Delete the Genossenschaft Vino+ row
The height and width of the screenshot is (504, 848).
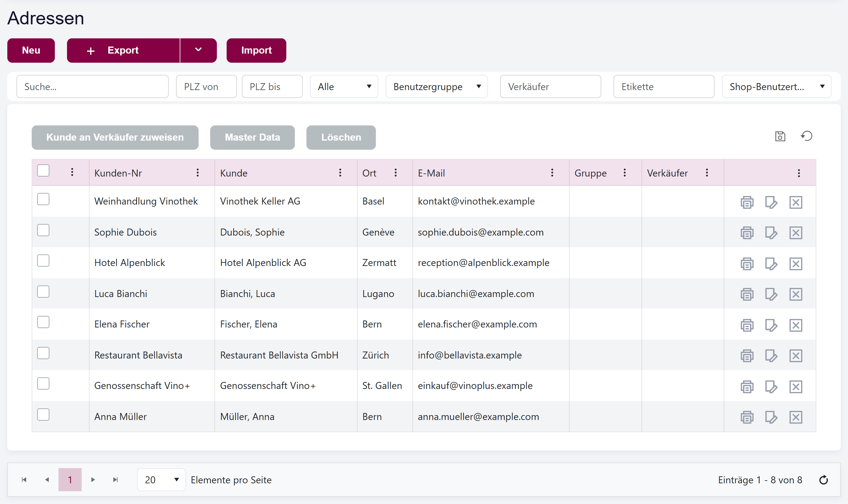pos(796,387)
